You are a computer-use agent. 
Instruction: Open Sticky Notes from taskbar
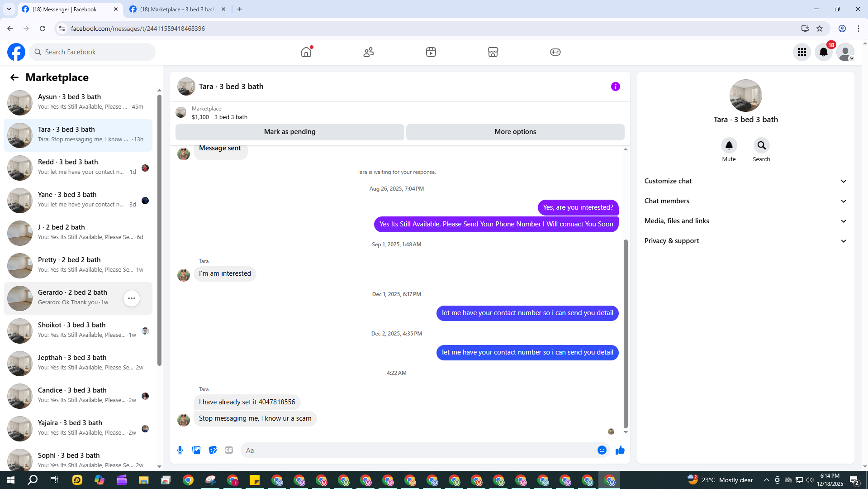pyautogui.click(x=255, y=480)
